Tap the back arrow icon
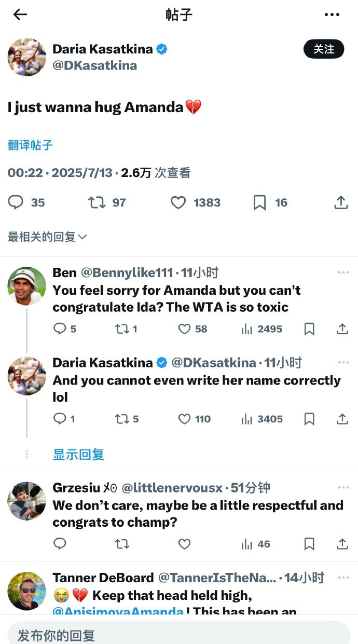Image resolution: width=358 pixels, height=644 pixels. click(20, 15)
